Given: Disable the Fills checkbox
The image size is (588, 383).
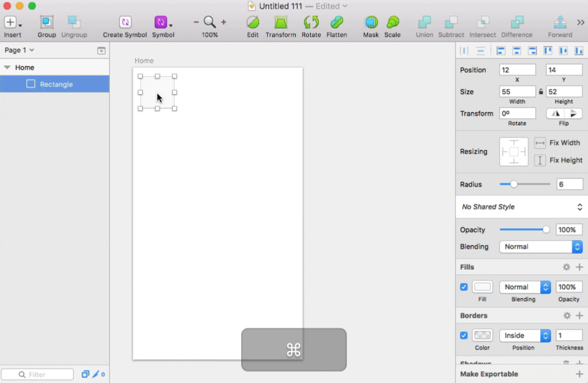Looking at the screenshot, I should click(x=464, y=287).
